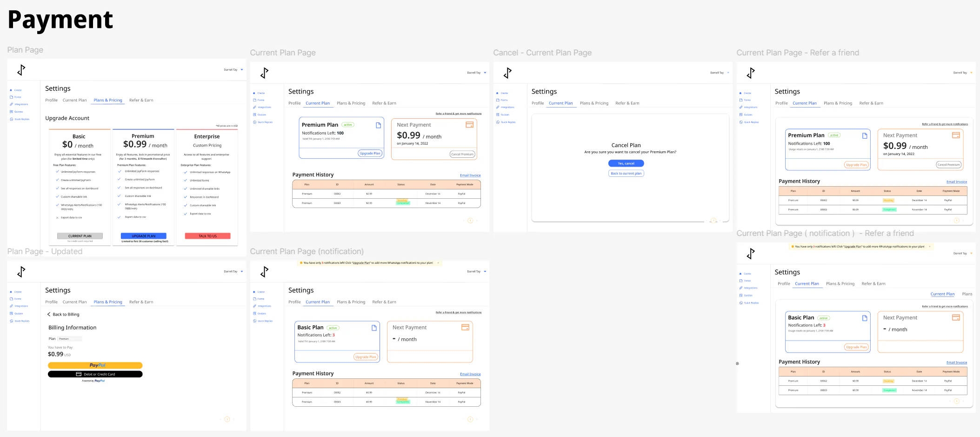The image size is (980, 437).
Task: Click document icon on Premium Plan card, Current Plan Page
Action: [378, 125]
